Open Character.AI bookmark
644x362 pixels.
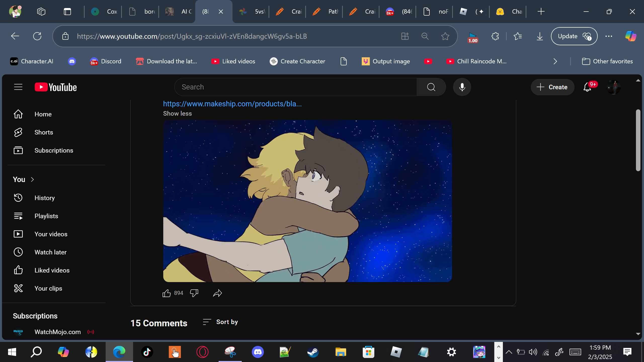pyautogui.click(x=32, y=61)
